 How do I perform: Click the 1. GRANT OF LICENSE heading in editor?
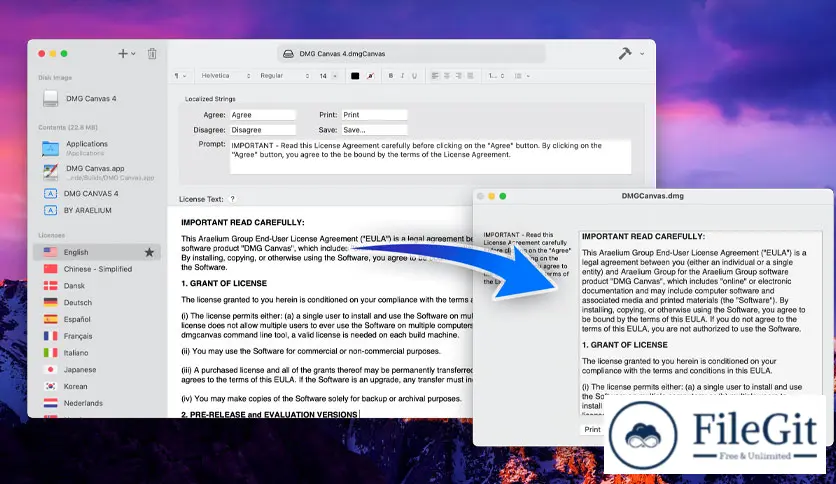click(224, 283)
